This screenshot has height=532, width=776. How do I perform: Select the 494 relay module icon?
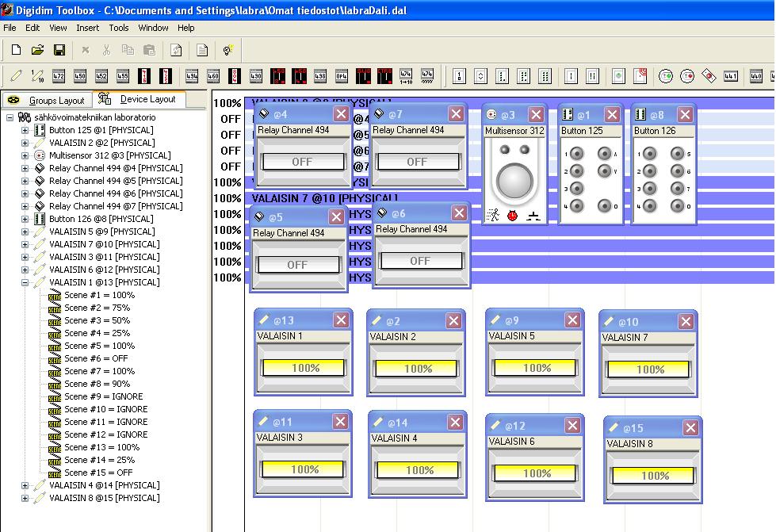pyautogui.click(x=192, y=76)
